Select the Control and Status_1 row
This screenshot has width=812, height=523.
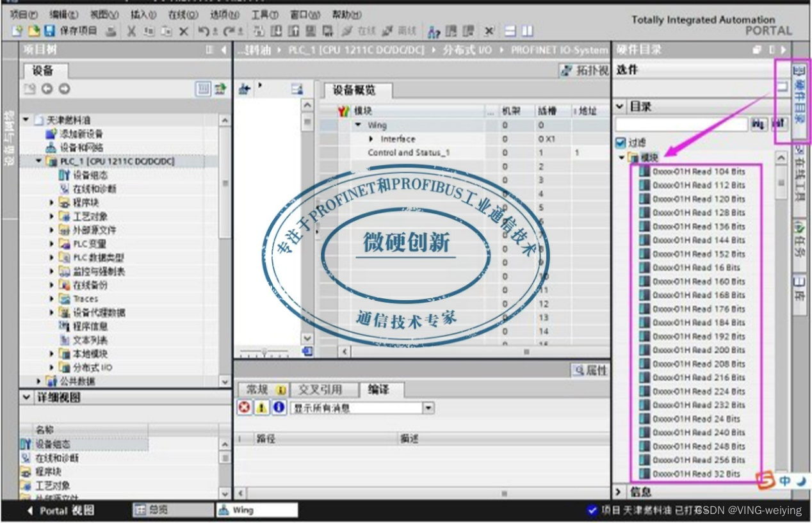pos(464,152)
